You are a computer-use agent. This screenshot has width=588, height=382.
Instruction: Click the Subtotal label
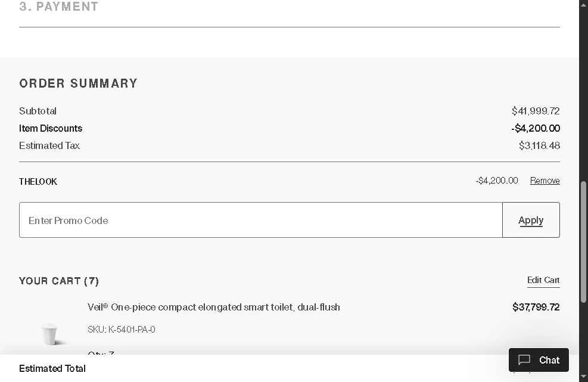point(38,111)
